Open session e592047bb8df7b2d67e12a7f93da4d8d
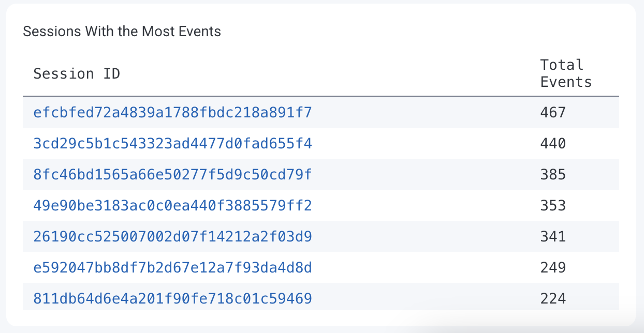 172,267
